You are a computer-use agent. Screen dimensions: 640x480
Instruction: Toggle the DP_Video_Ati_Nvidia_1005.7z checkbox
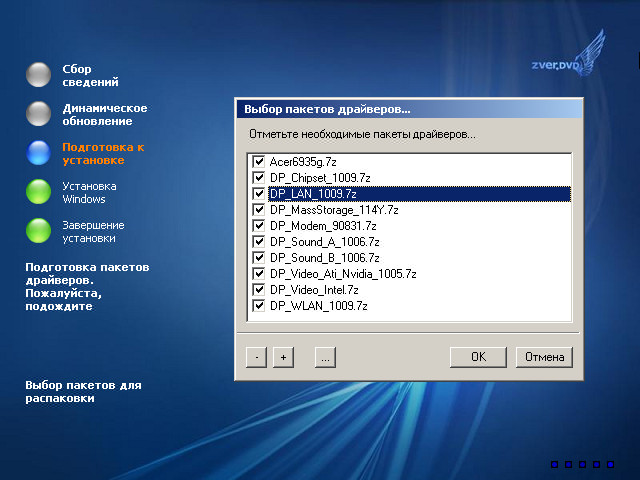coord(258,273)
